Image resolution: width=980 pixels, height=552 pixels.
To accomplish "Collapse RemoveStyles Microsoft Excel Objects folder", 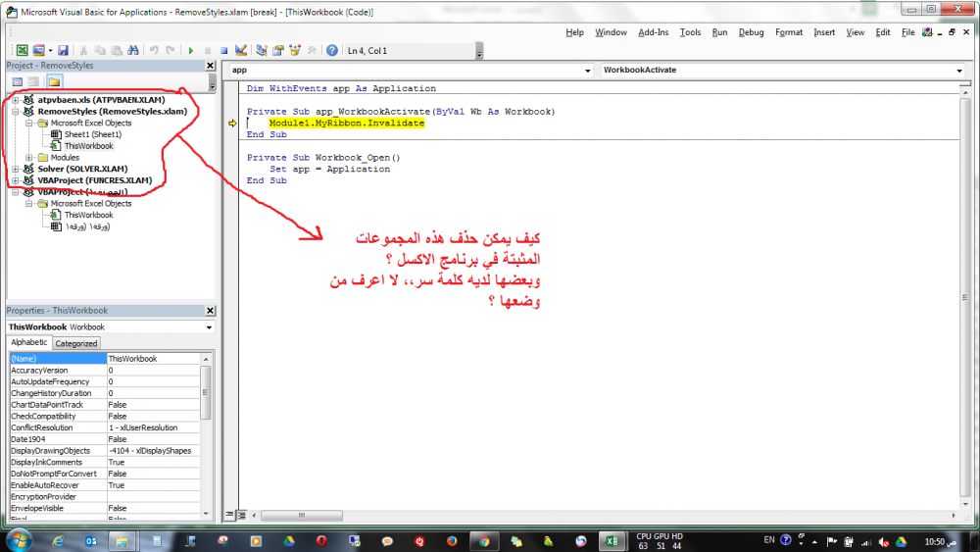I will (x=28, y=124).
